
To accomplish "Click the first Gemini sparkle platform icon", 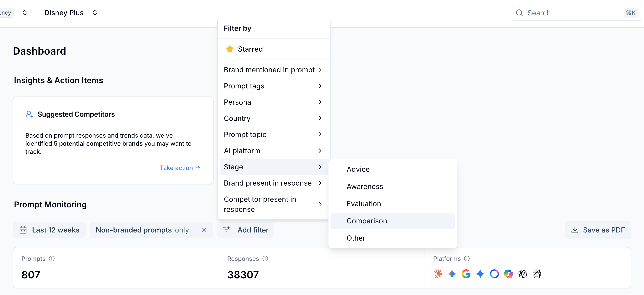I will 452,274.
